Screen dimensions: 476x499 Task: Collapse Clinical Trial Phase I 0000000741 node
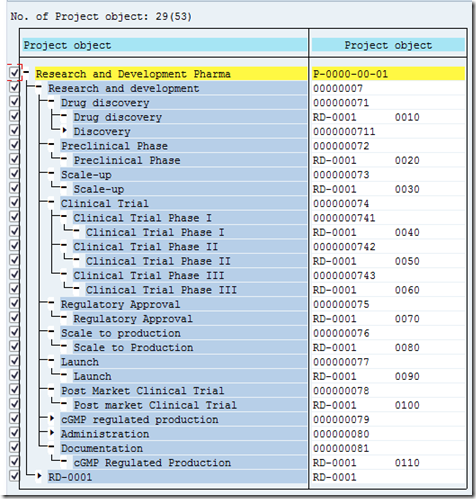click(64, 217)
